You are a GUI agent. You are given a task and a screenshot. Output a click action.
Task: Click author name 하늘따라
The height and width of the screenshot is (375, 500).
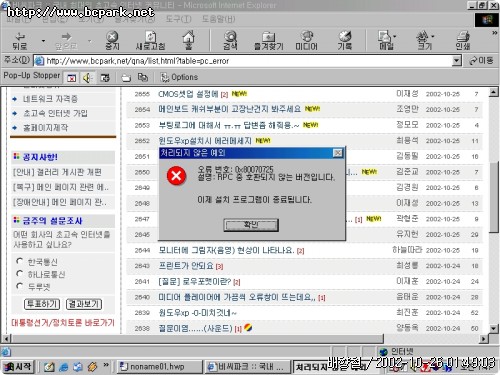click(407, 250)
